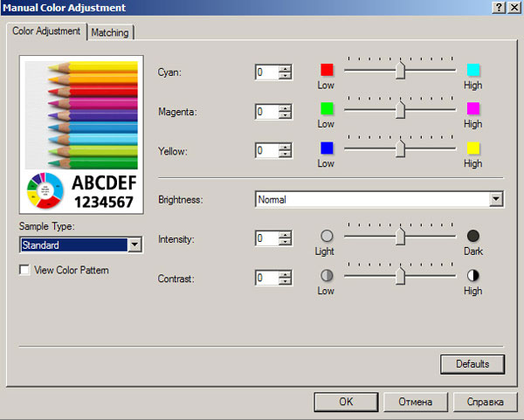Click the green Magenta Low swatch
This screenshot has height=420, width=524.
tap(327, 108)
